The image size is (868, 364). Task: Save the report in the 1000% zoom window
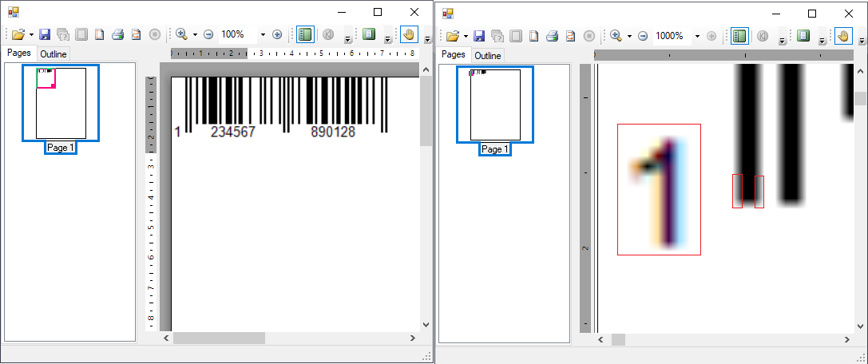point(479,36)
